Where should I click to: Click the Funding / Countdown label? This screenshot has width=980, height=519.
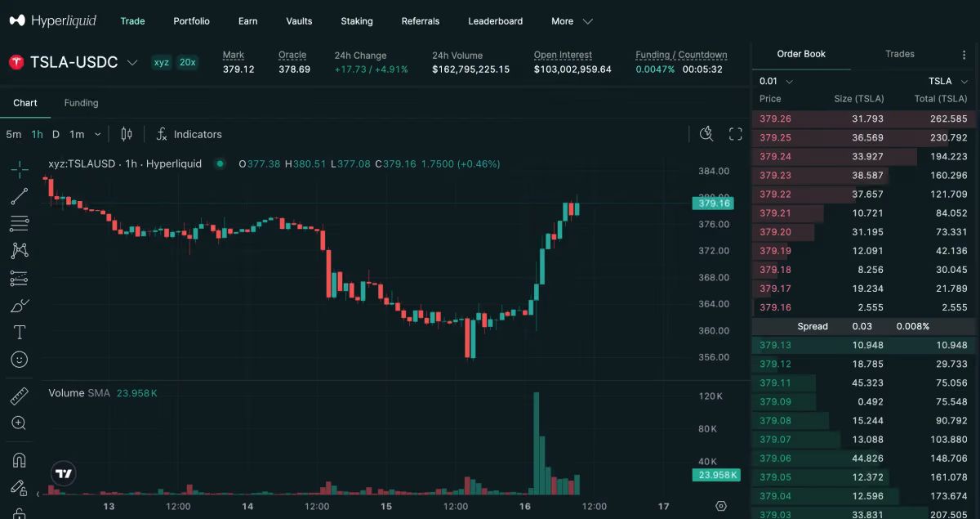point(681,55)
